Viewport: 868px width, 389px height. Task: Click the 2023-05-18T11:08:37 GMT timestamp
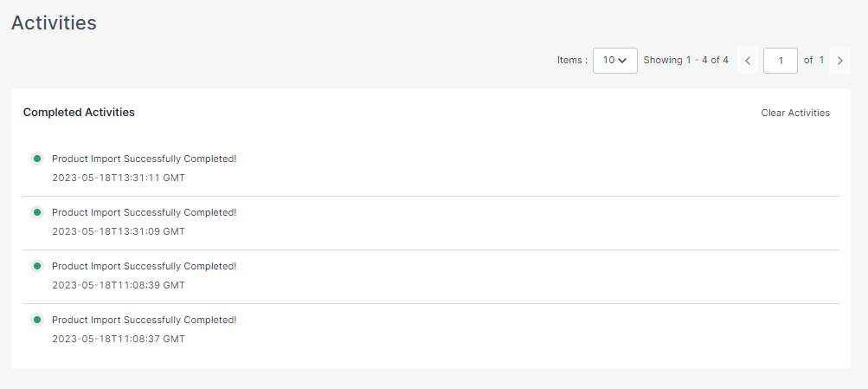[x=119, y=339]
